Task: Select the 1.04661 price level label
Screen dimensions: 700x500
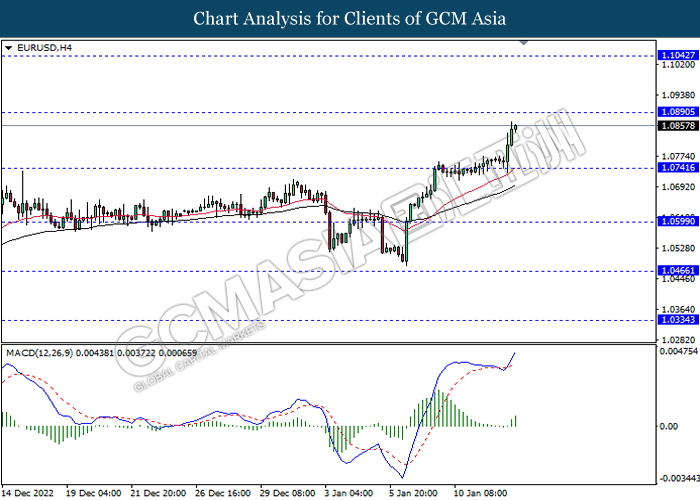Action: click(x=678, y=271)
